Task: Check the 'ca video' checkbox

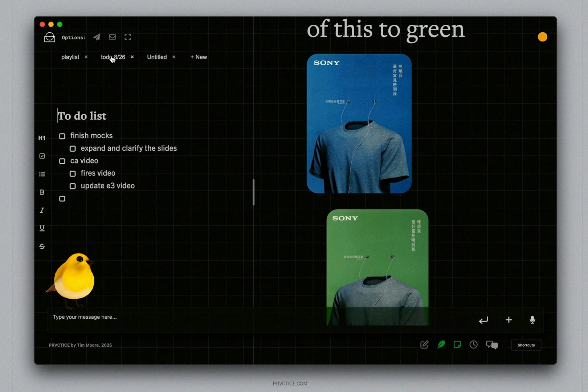Action: [62, 161]
